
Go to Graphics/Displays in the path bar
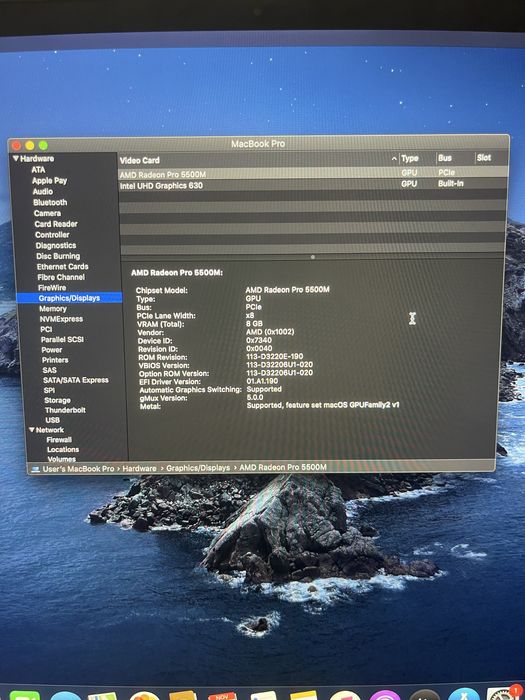198,468
